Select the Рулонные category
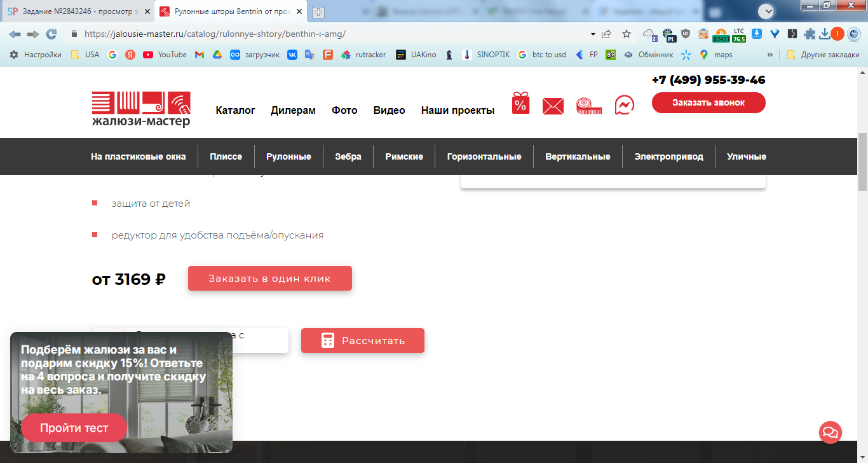The image size is (868, 463). (x=288, y=156)
